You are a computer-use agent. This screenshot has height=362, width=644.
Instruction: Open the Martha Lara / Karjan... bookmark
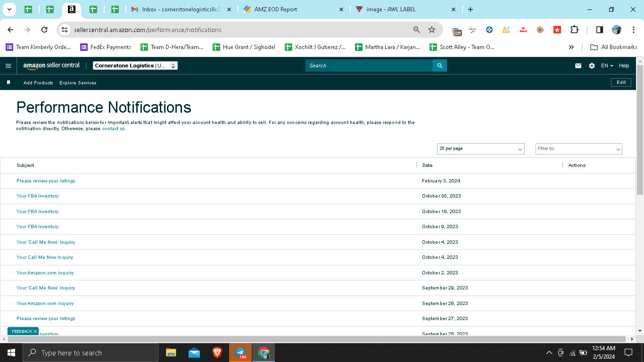(388, 47)
